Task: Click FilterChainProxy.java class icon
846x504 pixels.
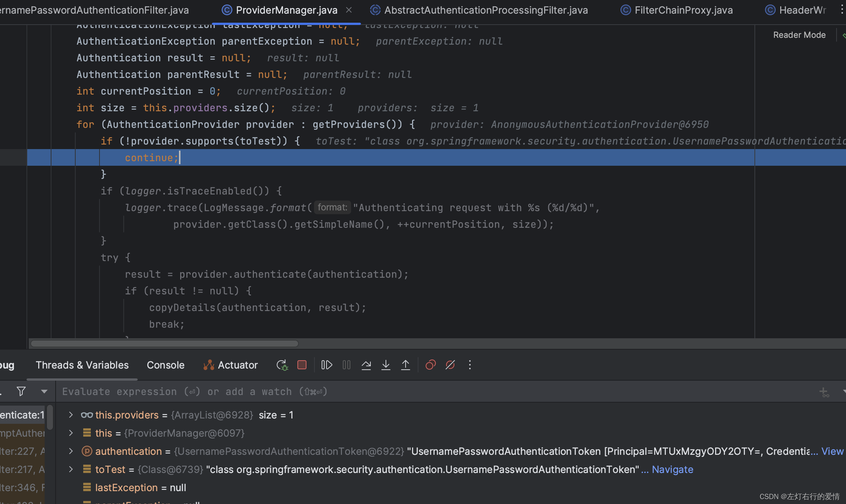Action: 626,10
